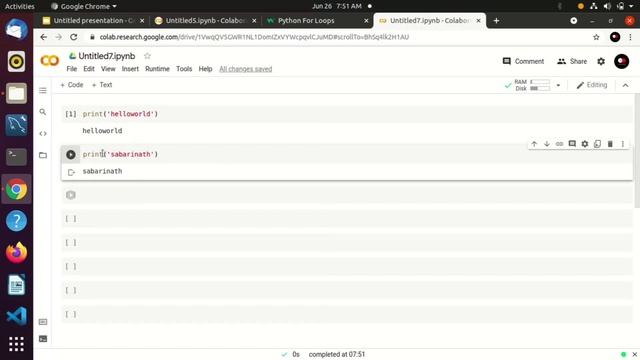Viewport: 640px width, 360px height.
Task: Click the Disk usage bar
Action: point(540,88)
